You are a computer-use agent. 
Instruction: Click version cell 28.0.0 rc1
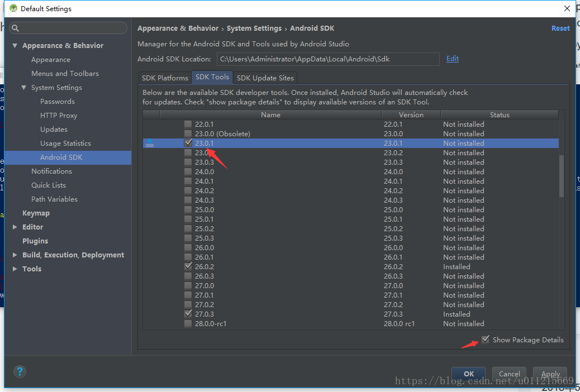point(400,323)
